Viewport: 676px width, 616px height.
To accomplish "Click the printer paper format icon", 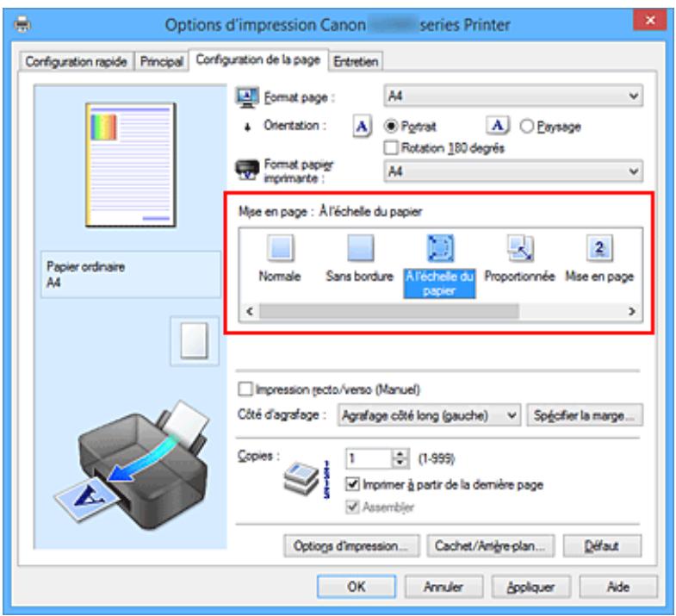I will 247,170.
